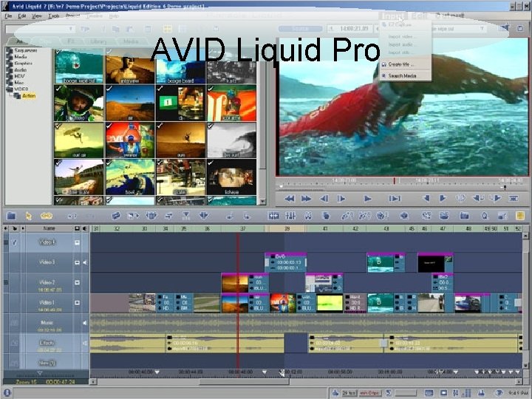Image resolution: width=532 pixels, height=399 pixels.
Task: Select the 'boogie wipe out' clip thumbnail
Action: point(78,66)
